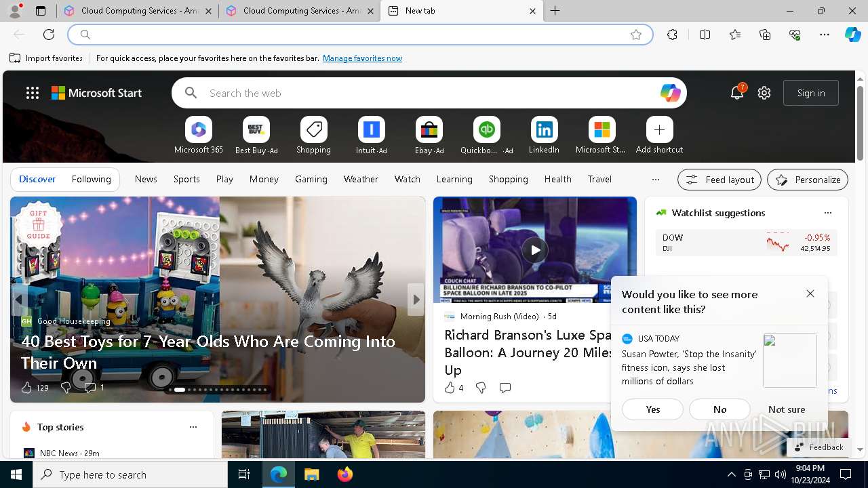Open Watchlist suggestions options menu
868x488 pixels.
pos(828,213)
